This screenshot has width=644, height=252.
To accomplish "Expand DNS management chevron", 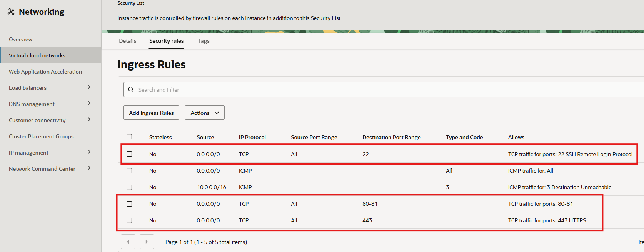I will [x=89, y=104].
